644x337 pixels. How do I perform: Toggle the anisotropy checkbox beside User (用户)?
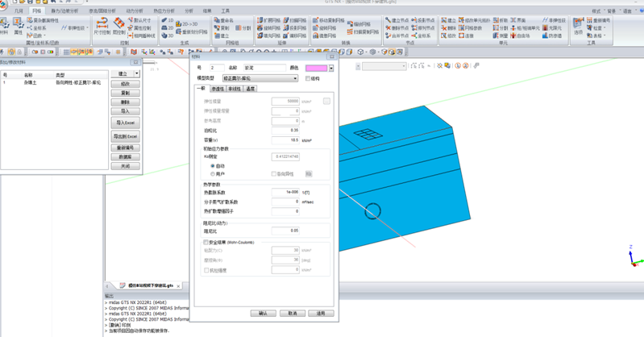[x=273, y=174]
